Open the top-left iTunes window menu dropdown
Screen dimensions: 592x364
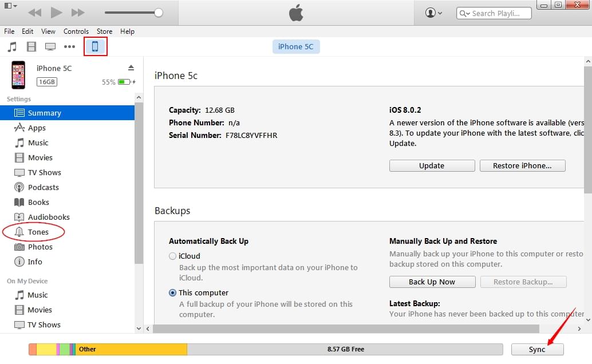(10, 6)
